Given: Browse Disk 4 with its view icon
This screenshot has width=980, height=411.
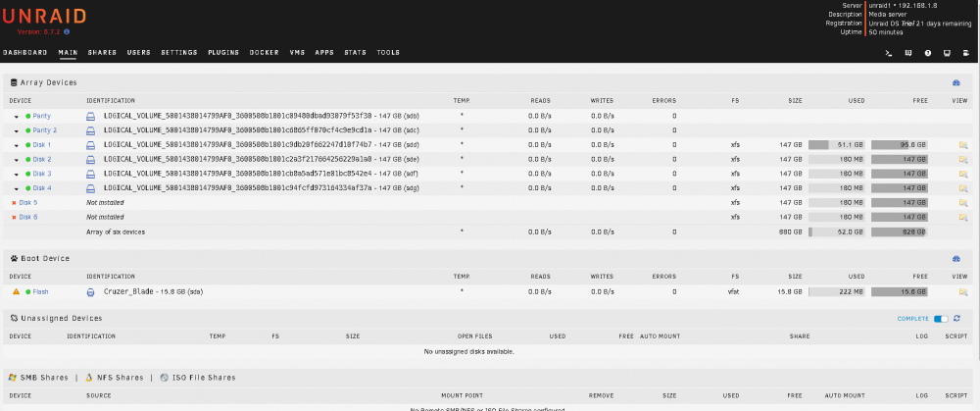Looking at the screenshot, I should pyautogui.click(x=963, y=188).
